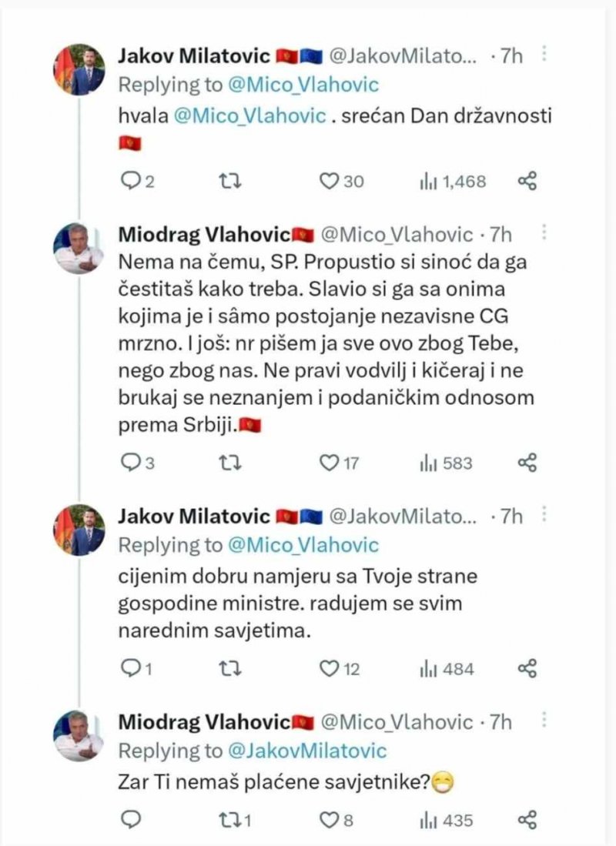Open more options on first Jakov Milatovic tweet

[545, 55]
